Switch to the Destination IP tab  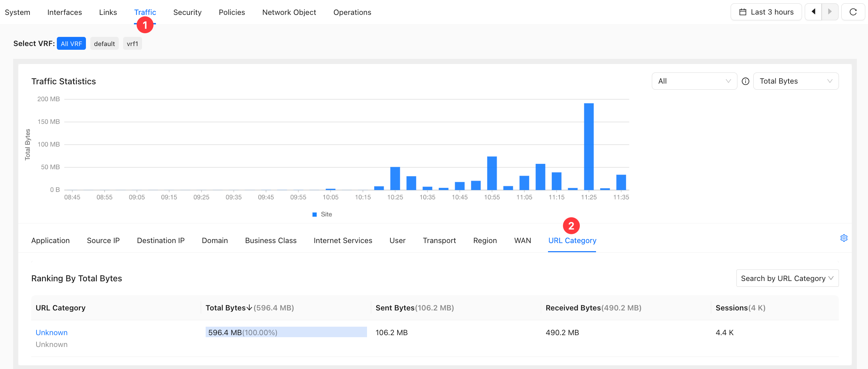pyautogui.click(x=161, y=240)
